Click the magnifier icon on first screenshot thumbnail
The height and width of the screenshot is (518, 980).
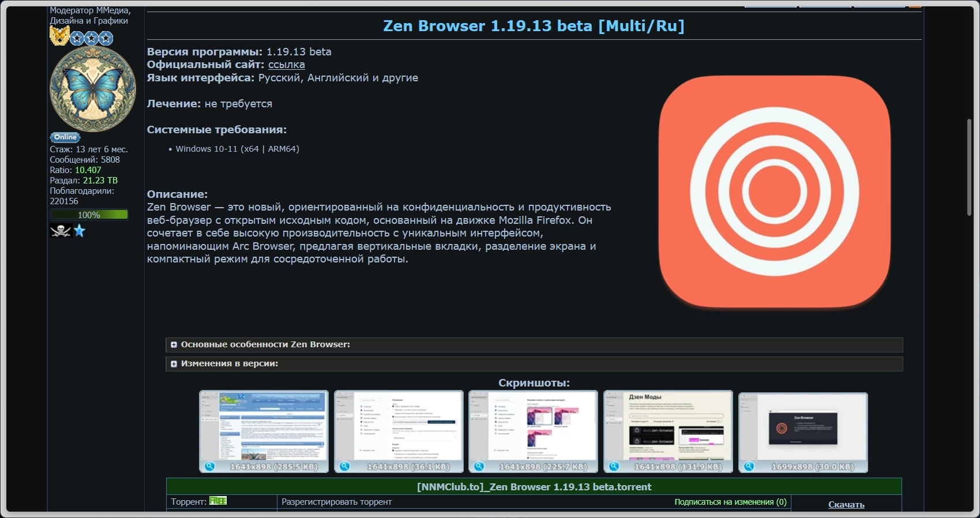point(210,466)
